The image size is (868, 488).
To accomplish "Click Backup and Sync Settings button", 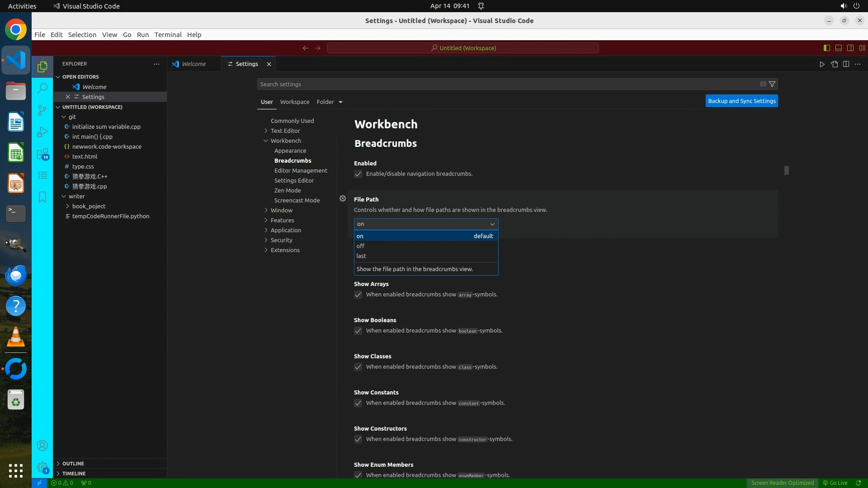I will click(x=741, y=101).
